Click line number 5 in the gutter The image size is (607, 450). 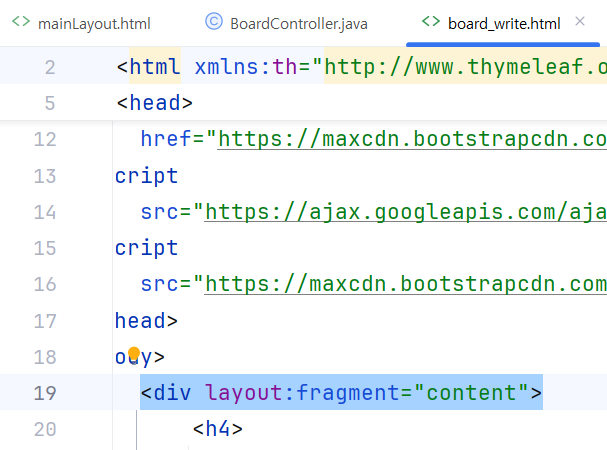pos(50,103)
